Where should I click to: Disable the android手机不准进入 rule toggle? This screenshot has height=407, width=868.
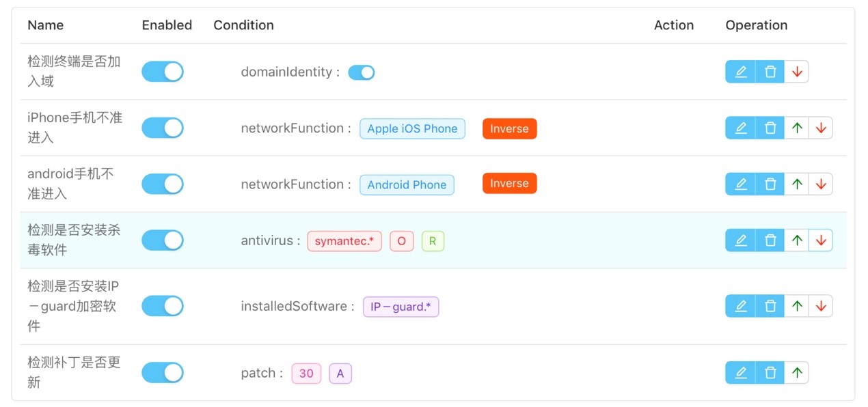point(163,184)
